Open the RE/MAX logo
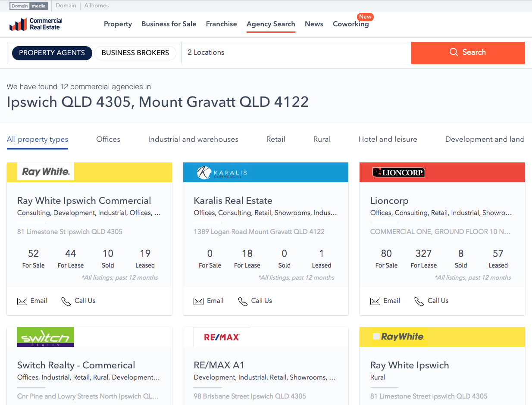Viewport: 532px width, 405px height. [x=222, y=337]
